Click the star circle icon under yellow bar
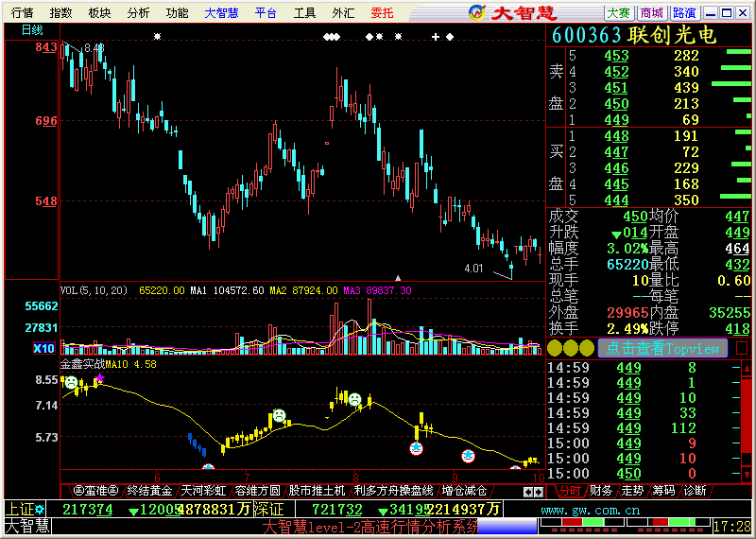The height and width of the screenshot is (539, 756). 416,449
